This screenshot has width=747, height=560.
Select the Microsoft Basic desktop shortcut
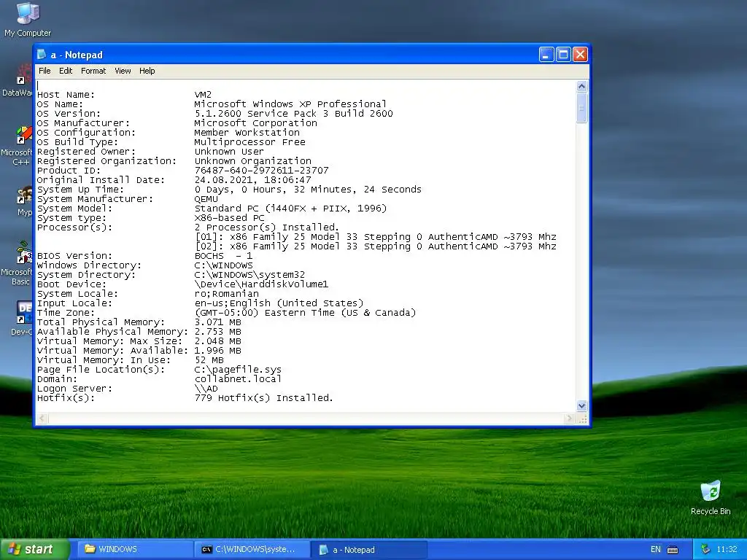point(19,263)
